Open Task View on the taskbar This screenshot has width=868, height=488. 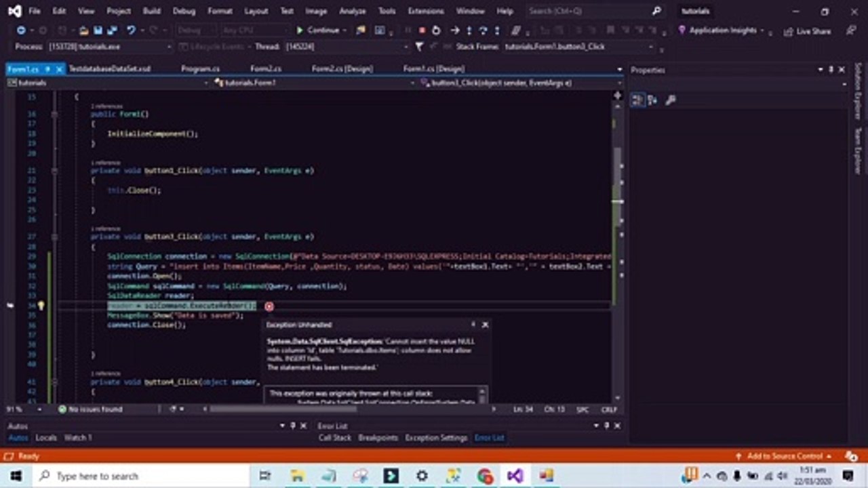(x=265, y=476)
